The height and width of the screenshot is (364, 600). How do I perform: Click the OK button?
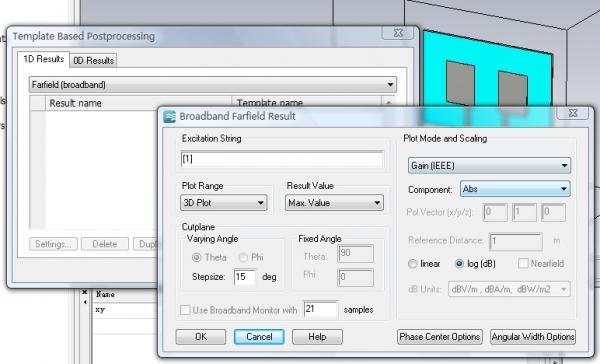201,337
